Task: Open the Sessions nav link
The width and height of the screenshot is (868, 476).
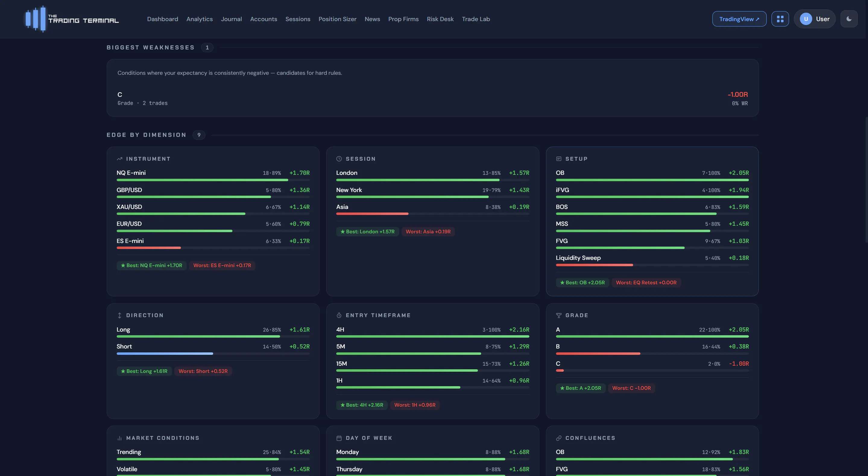Action: (x=298, y=19)
